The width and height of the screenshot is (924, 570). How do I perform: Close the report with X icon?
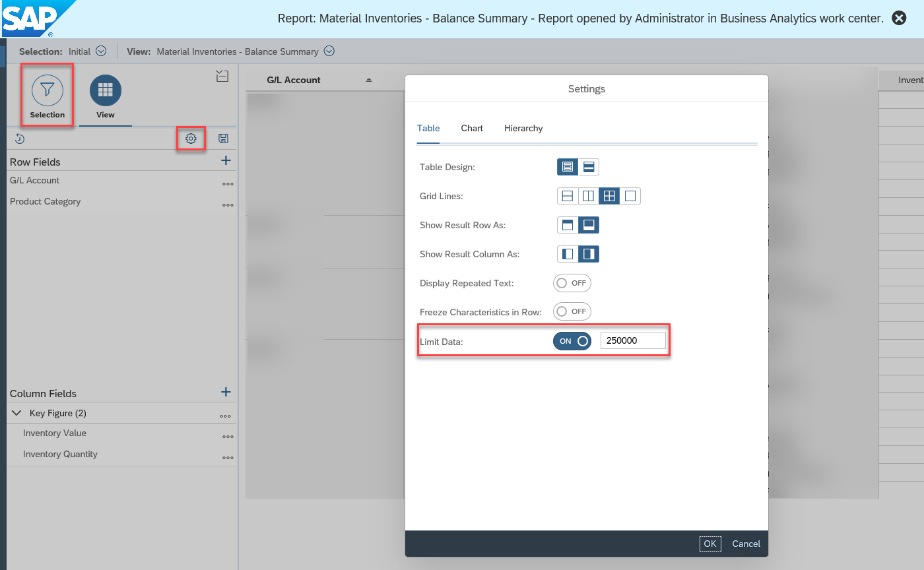coord(899,18)
